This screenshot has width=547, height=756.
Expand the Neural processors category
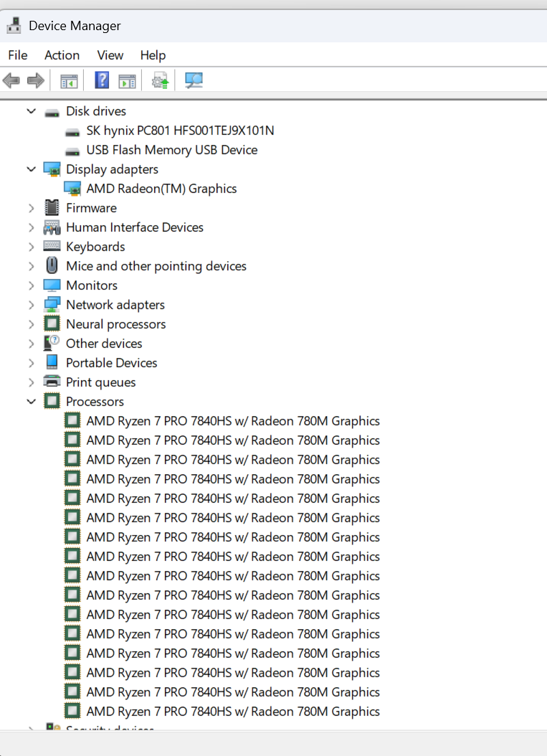[32, 324]
